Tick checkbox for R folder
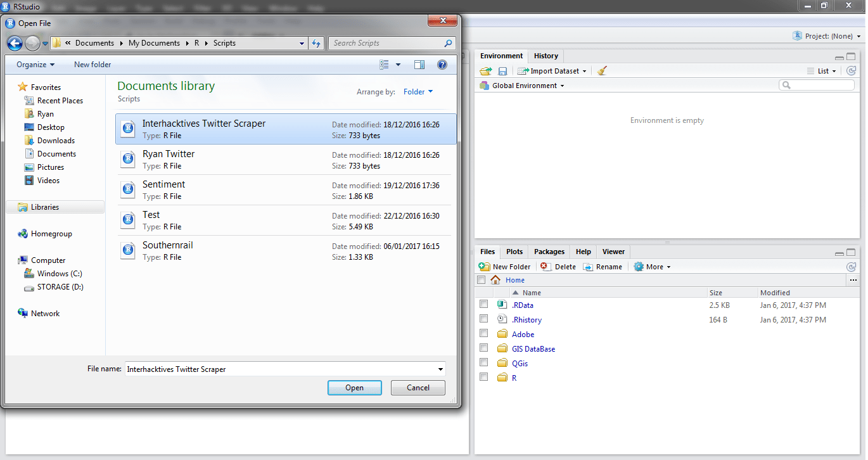 tap(484, 377)
